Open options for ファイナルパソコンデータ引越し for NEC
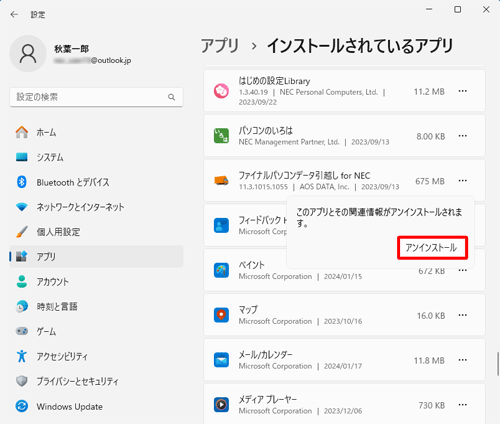500x424 pixels. pyautogui.click(x=463, y=181)
